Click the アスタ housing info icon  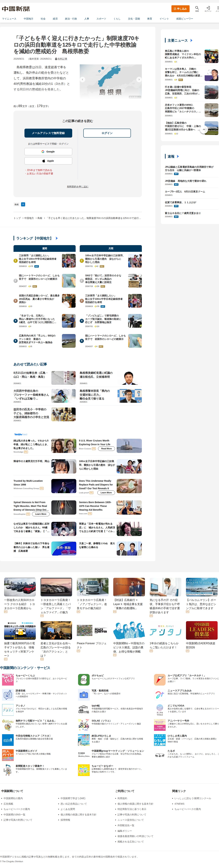[8, 740]
